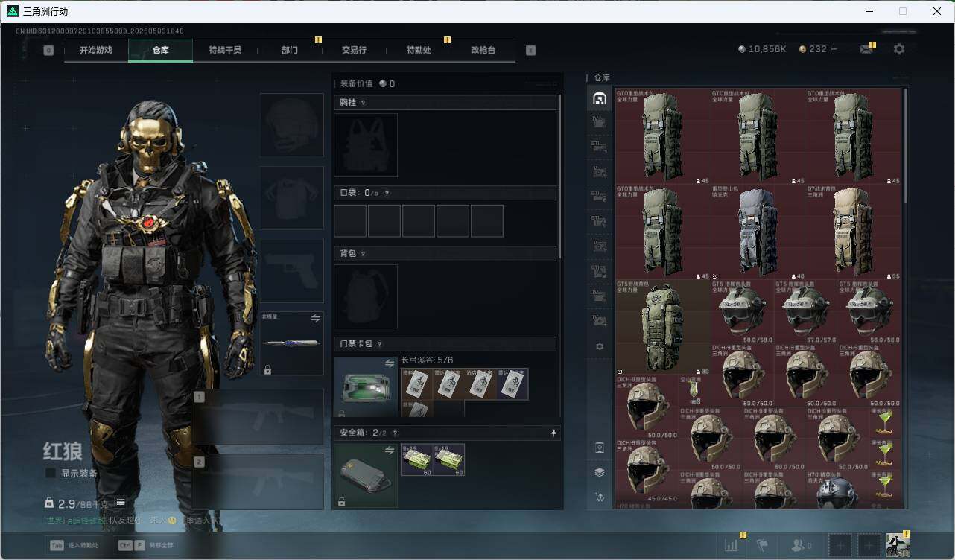Screen dimensions: 955x560
Task: Click the help icon next to 口袋
Action: (x=387, y=193)
